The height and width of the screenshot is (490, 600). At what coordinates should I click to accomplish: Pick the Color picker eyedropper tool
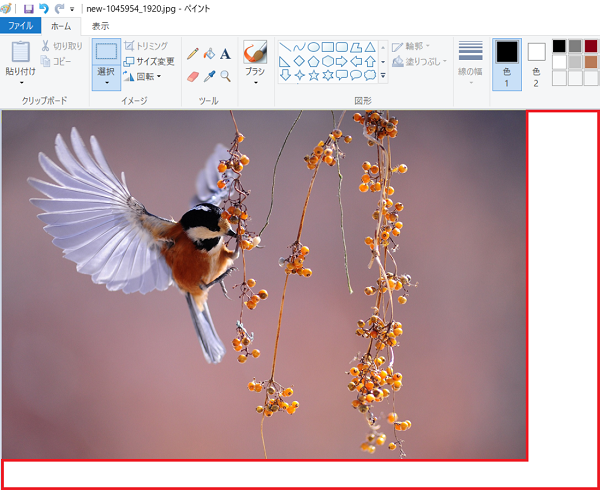pyautogui.click(x=209, y=77)
